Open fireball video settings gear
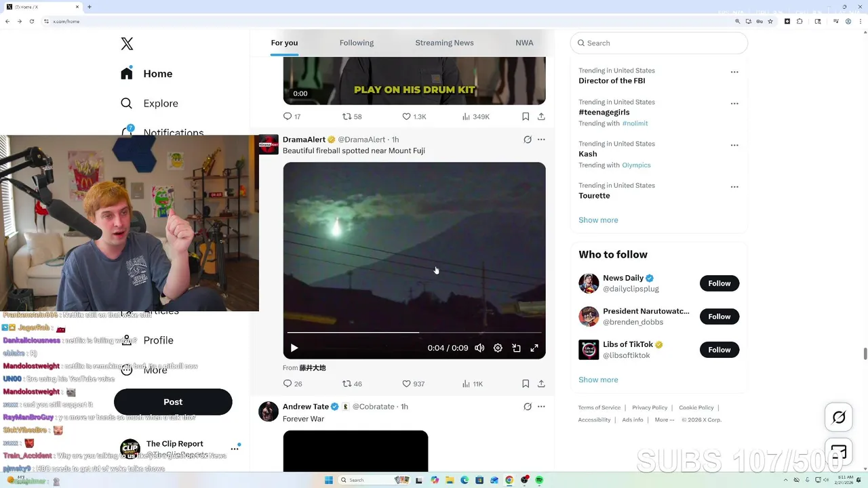868x488 pixels. click(x=498, y=348)
